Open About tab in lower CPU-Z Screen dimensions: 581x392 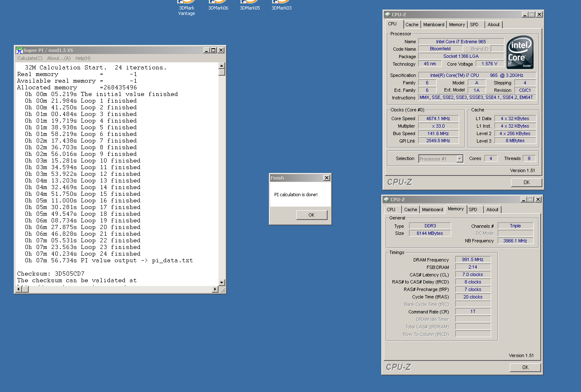(x=492, y=210)
